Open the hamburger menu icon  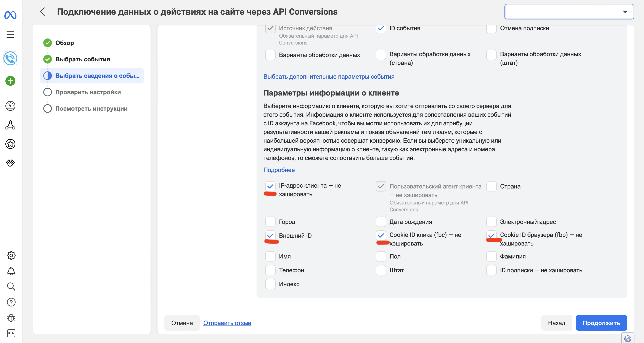coord(10,34)
